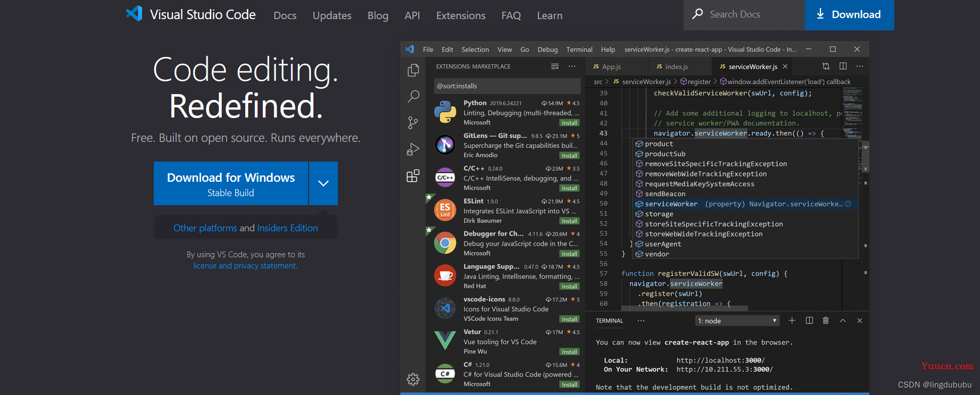This screenshot has height=395, width=980.
Task: Click the search magnifier icon in header
Action: 697,14
